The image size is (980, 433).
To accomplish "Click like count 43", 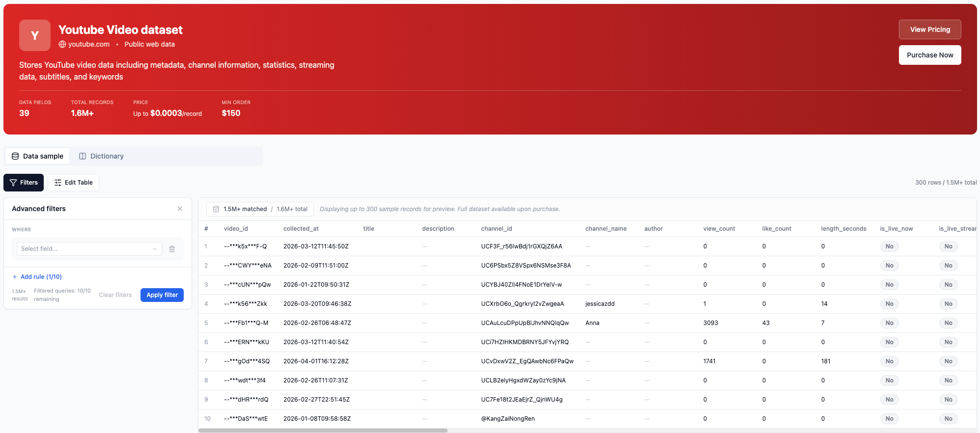I will pyautogui.click(x=766, y=323).
